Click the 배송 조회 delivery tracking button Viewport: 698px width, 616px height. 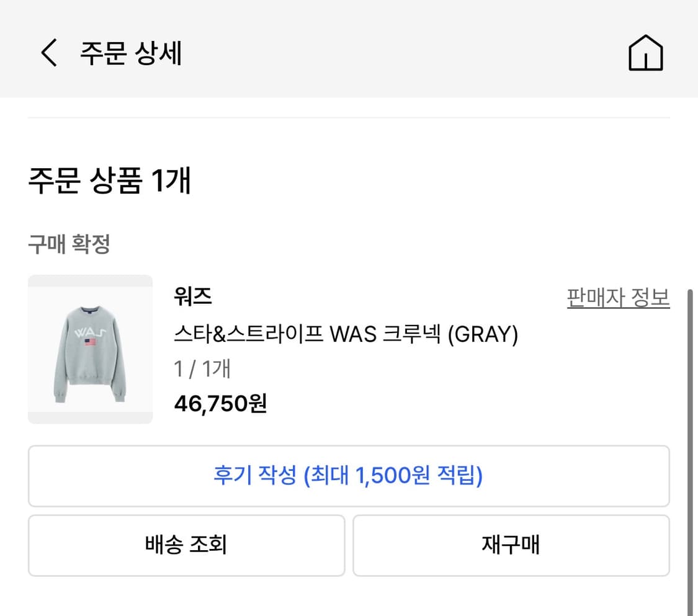[186, 545]
